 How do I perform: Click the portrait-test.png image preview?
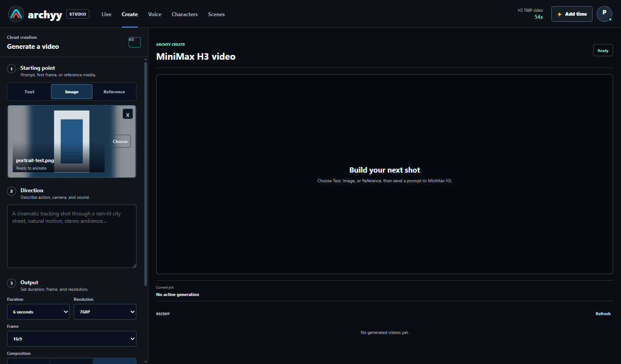[x=72, y=141]
